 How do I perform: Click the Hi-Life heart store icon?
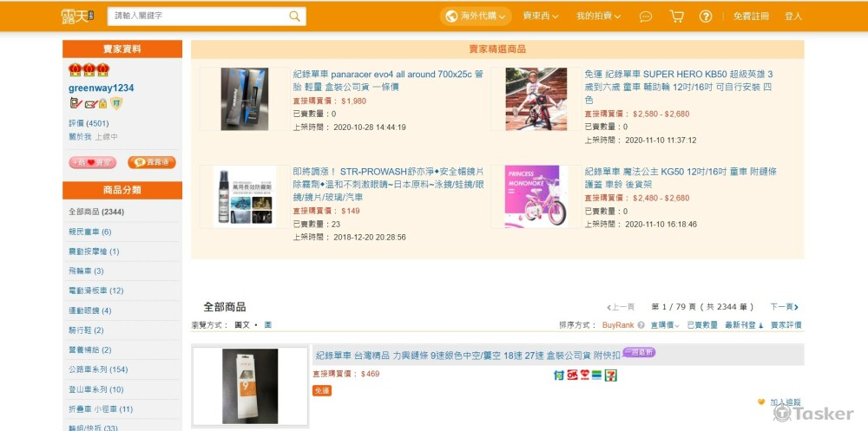click(584, 375)
